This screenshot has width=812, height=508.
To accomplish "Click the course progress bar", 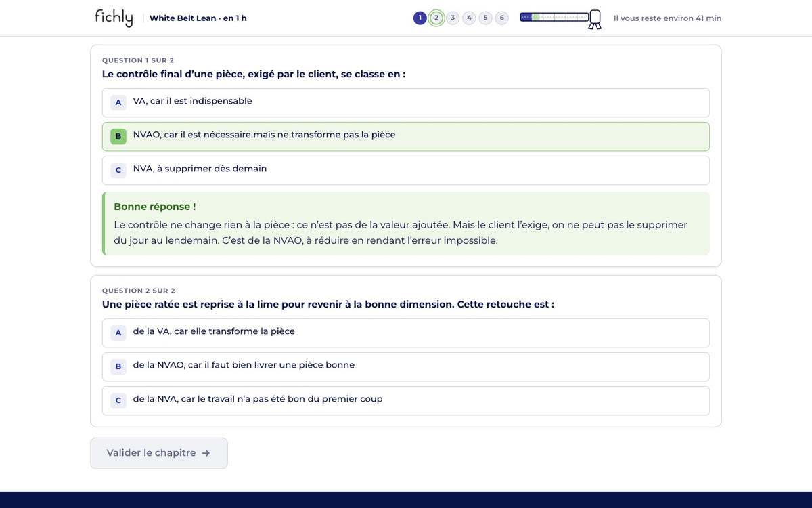I will [x=554, y=17].
